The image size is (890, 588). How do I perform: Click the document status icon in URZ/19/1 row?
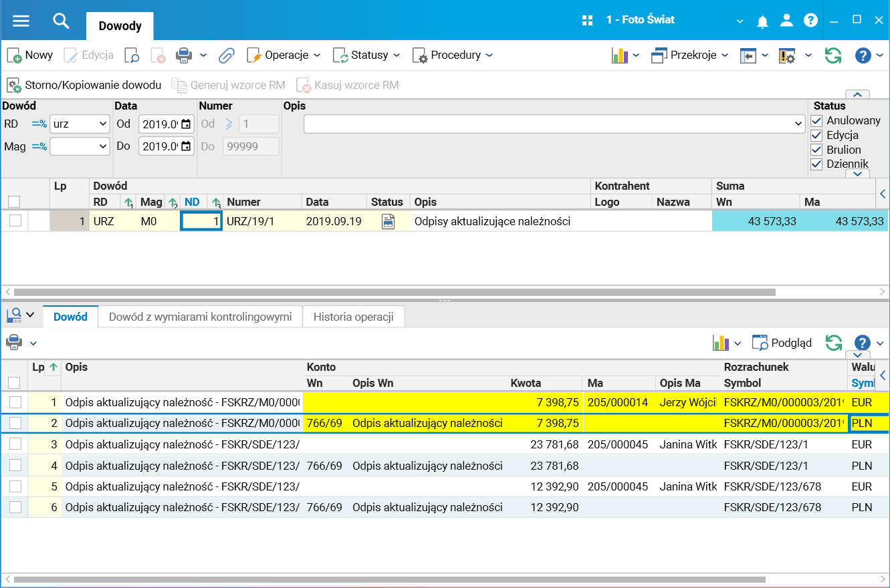coord(388,222)
